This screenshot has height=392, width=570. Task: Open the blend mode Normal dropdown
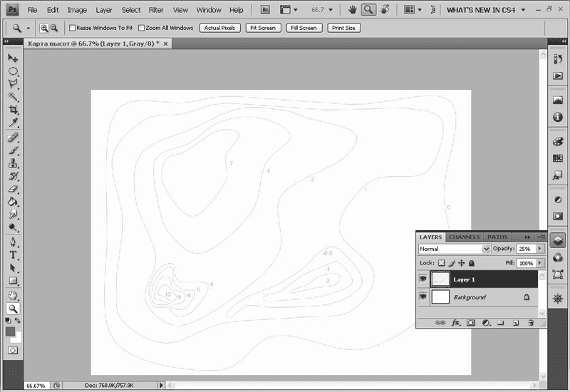click(x=455, y=249)
